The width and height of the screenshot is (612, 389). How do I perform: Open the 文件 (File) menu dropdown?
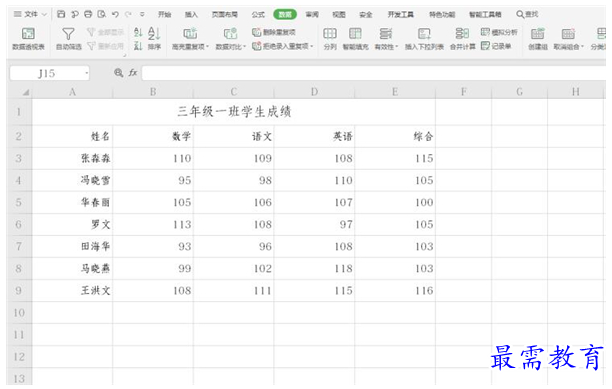pos(30,14)
